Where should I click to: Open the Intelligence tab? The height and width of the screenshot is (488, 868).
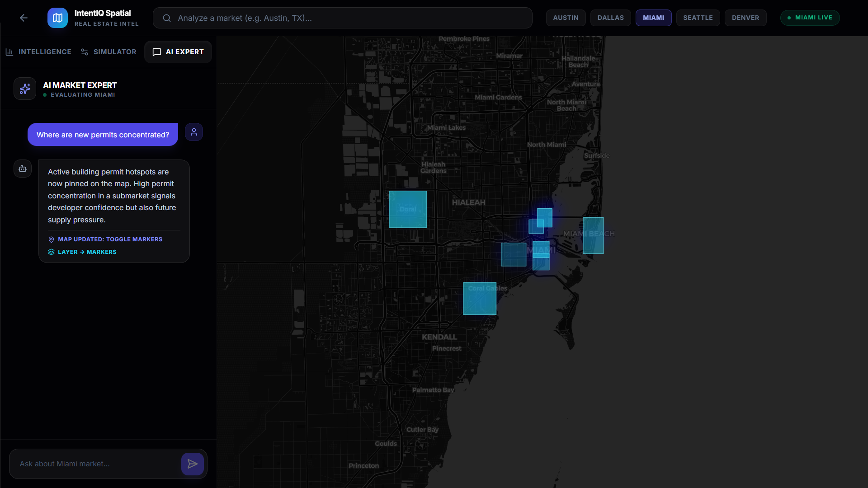[x=38, y=52]
